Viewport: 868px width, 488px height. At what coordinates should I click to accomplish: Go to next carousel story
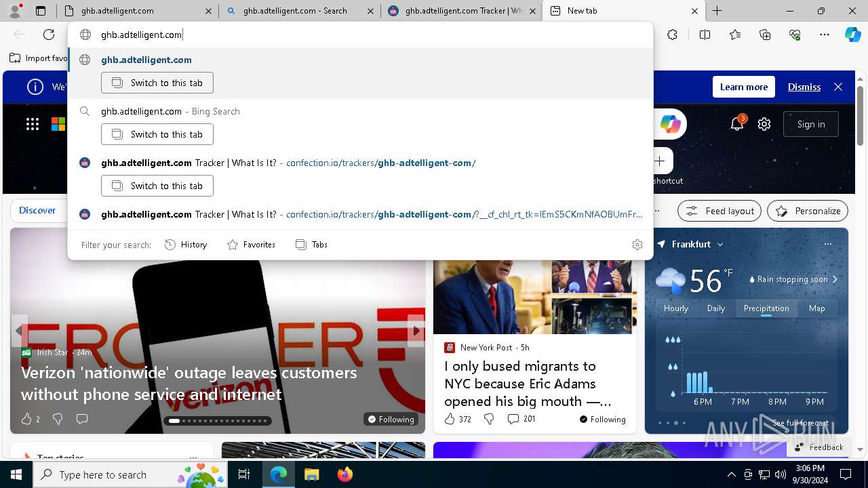[x=416, y=331]
